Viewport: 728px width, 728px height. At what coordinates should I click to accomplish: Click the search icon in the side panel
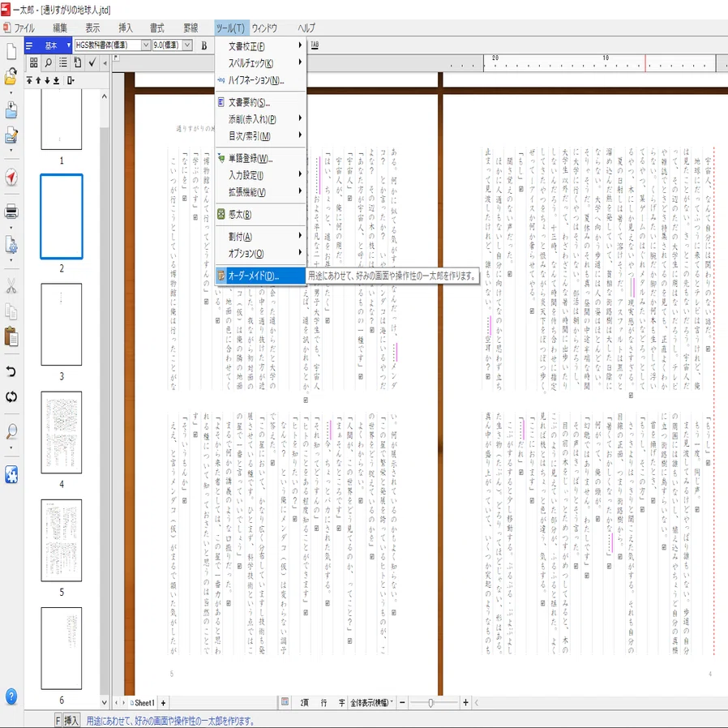coord(49,62)
